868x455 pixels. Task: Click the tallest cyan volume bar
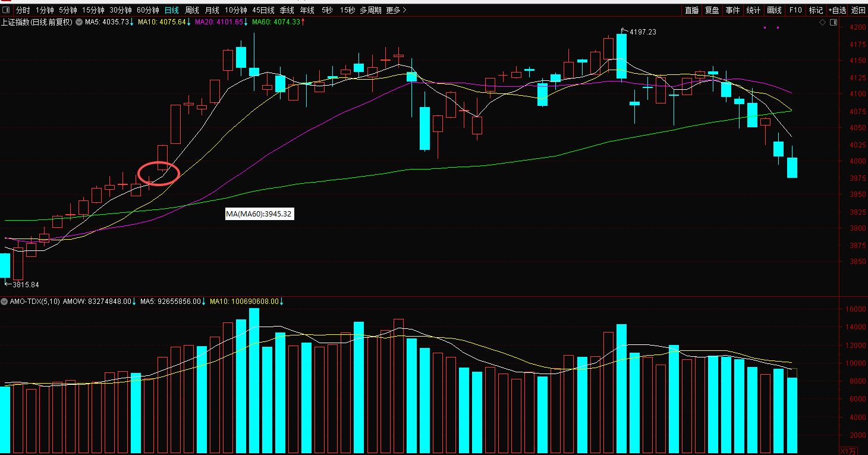click(x=254, y=381)
